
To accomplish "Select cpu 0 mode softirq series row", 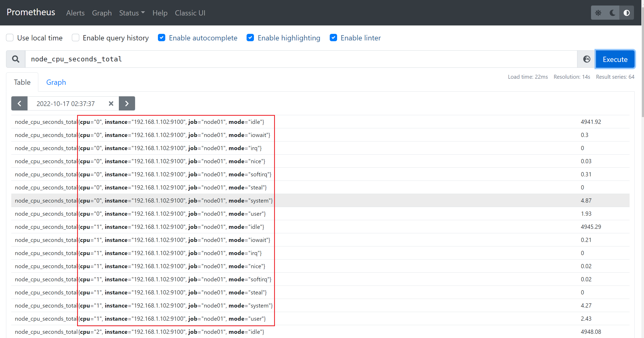I will (x=320, y=174).
